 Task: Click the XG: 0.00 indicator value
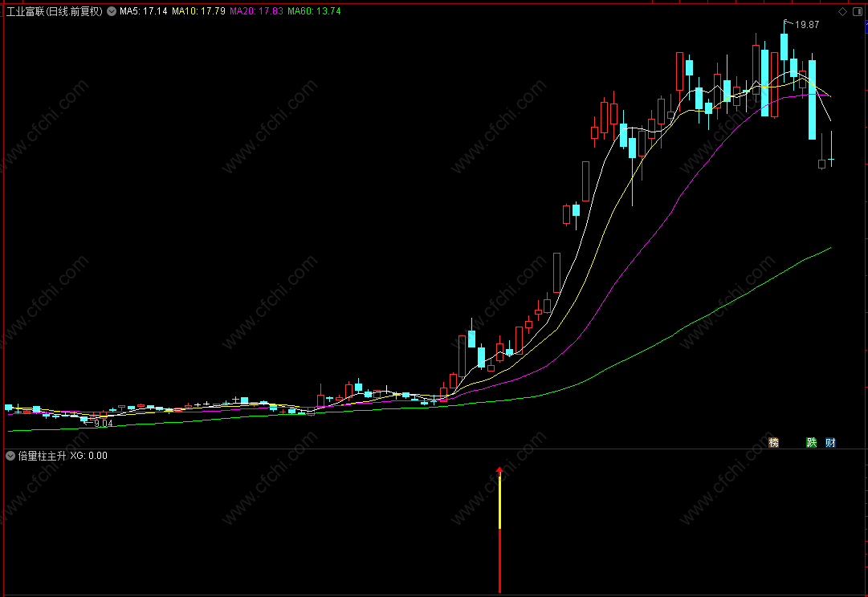click(x=88, y=456)
